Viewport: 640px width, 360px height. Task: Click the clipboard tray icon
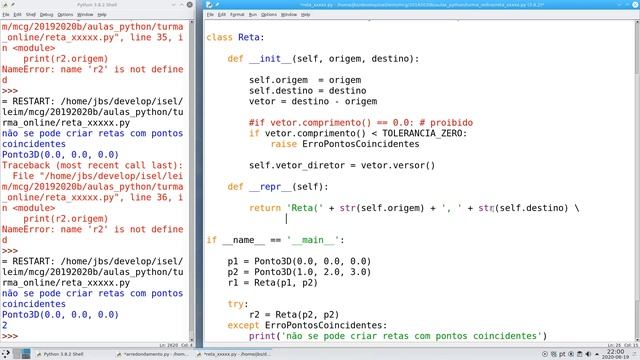[580, 354]
